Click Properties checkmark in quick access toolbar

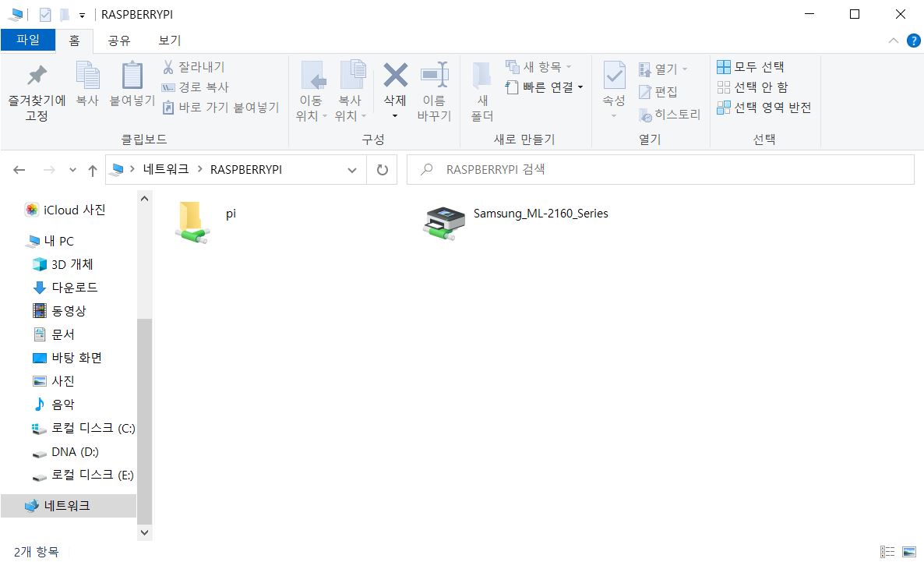click(45, 15)
